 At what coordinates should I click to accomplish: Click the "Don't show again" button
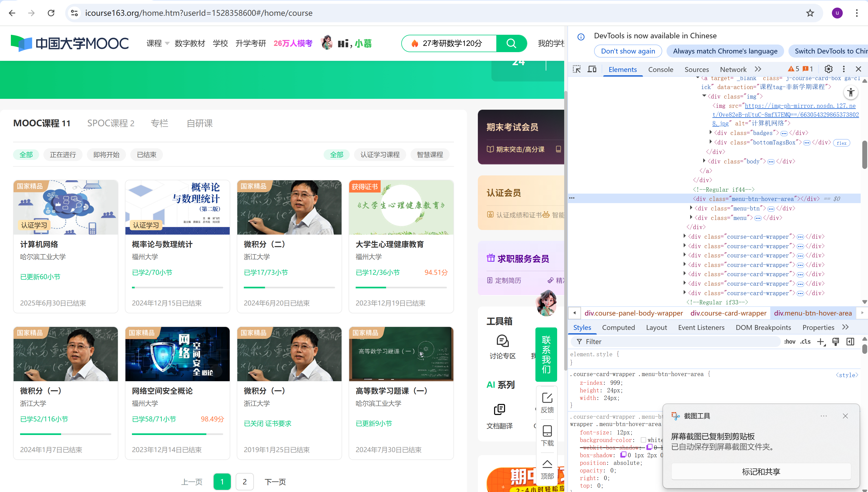coord(628,51)
